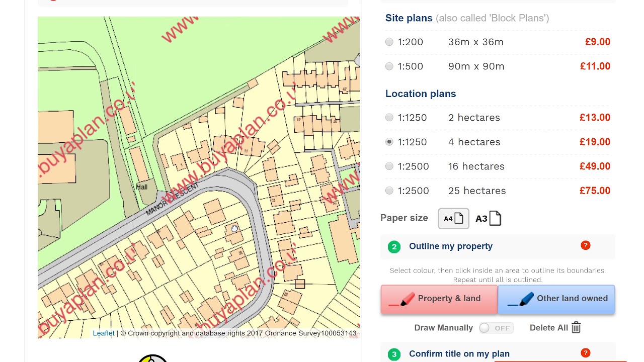
Task: Delete all outlines with trash icon
Action: click(576, 328)
